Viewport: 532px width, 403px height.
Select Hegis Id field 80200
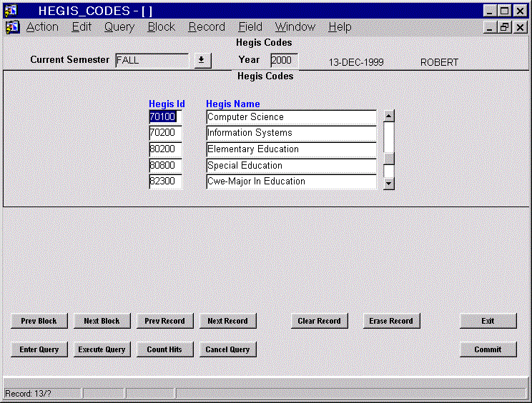click(x=166, y=149)
